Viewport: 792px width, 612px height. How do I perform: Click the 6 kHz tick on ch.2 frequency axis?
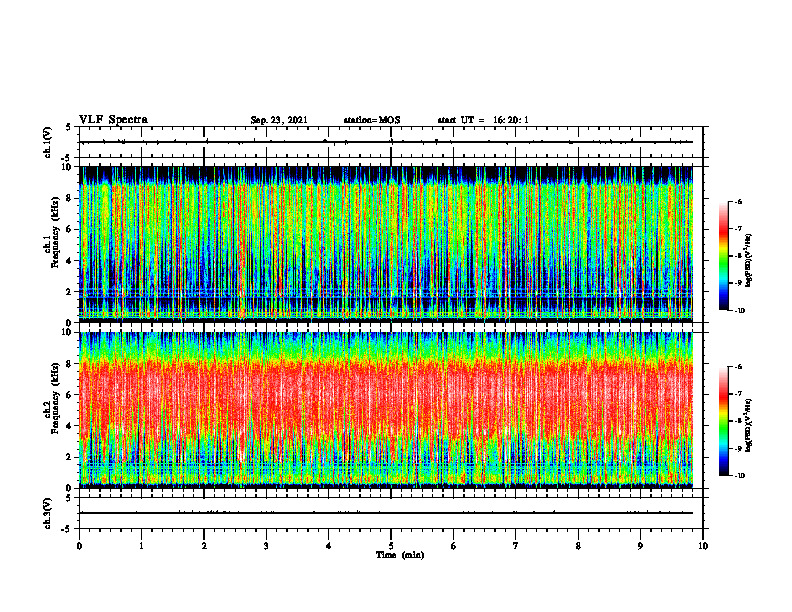pos(70,395)
